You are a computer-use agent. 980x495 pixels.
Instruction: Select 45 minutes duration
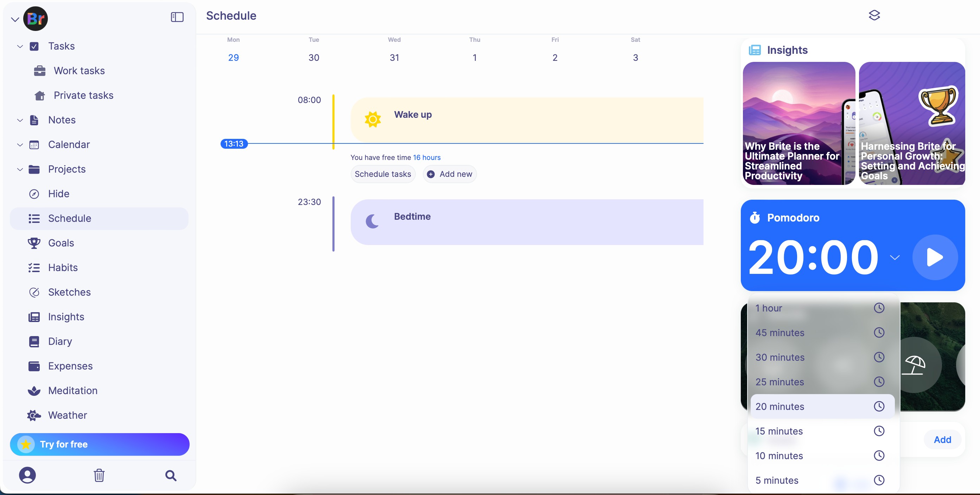coord(822,333)
